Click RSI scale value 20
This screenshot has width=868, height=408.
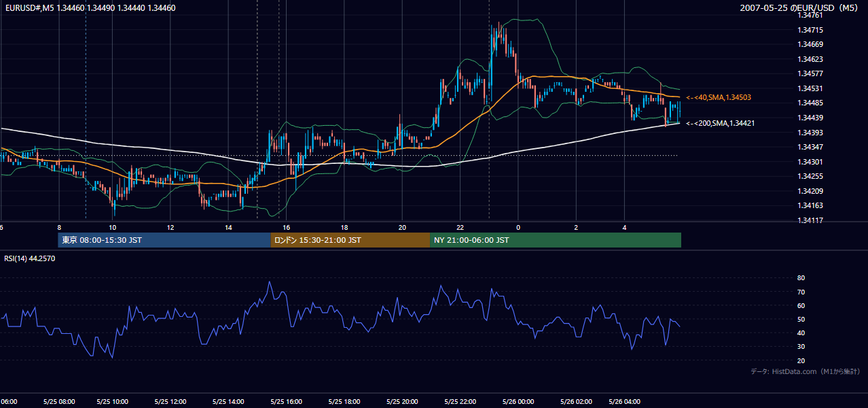(801, 360)
